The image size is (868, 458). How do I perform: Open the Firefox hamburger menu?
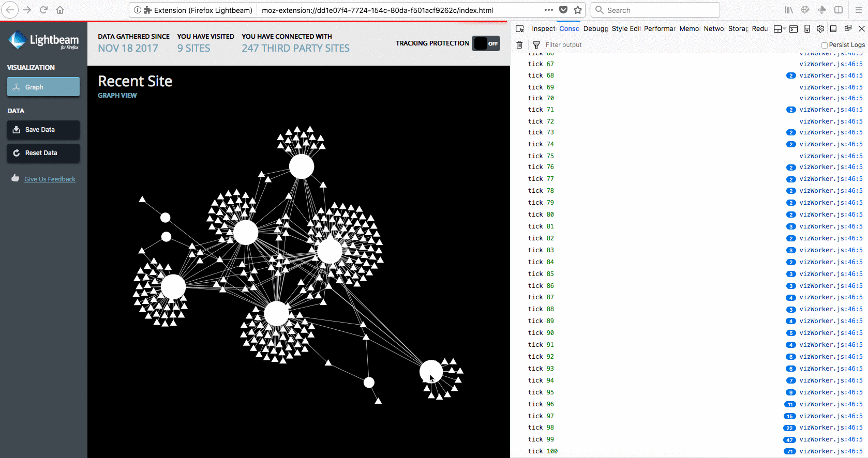tap(858, 10)
